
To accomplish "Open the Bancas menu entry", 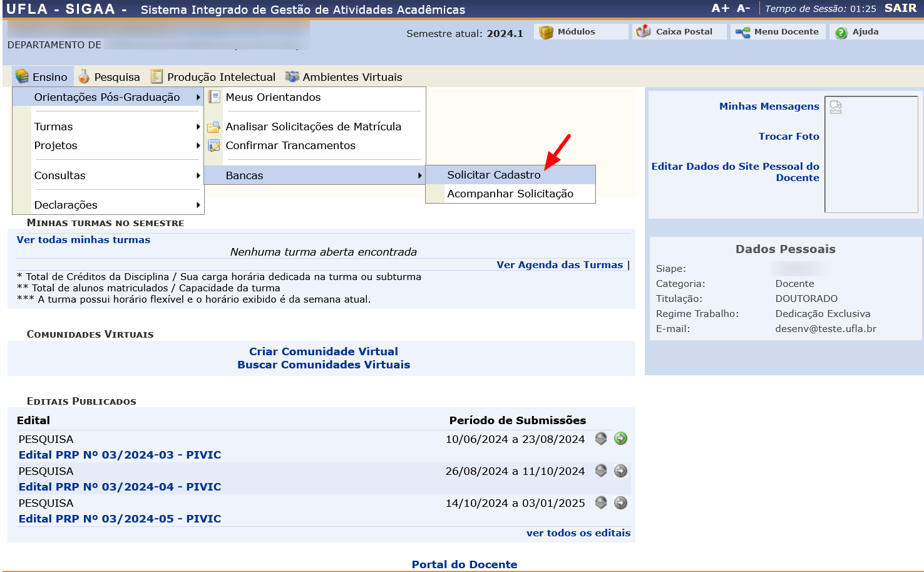I will pyautogui.click(x=315, y=175).
